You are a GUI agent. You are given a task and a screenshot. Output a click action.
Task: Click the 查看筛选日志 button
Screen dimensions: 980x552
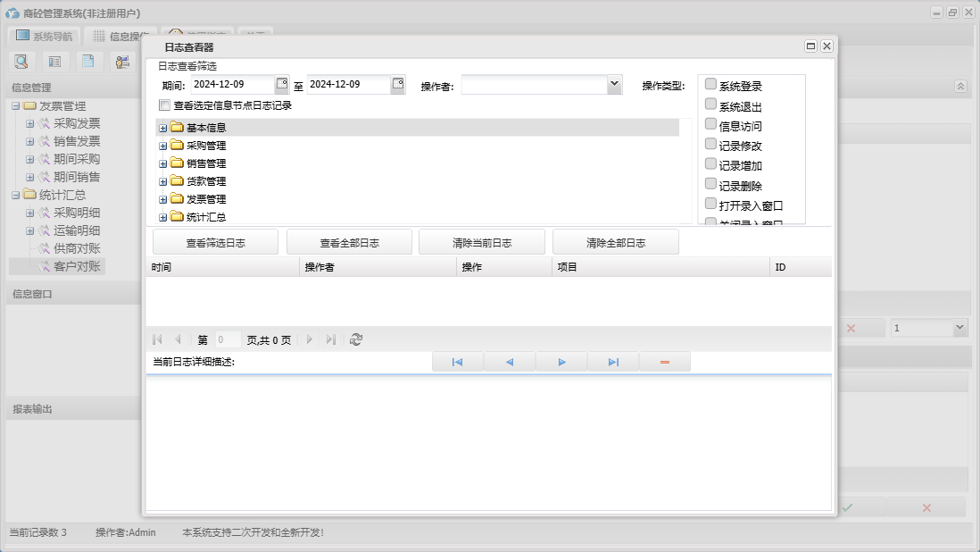pyautogui.click(x=215, y=242)
